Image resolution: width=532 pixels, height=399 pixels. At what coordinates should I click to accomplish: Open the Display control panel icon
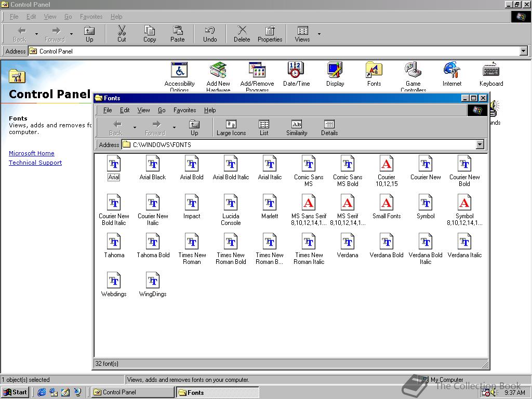pos(335,70)
